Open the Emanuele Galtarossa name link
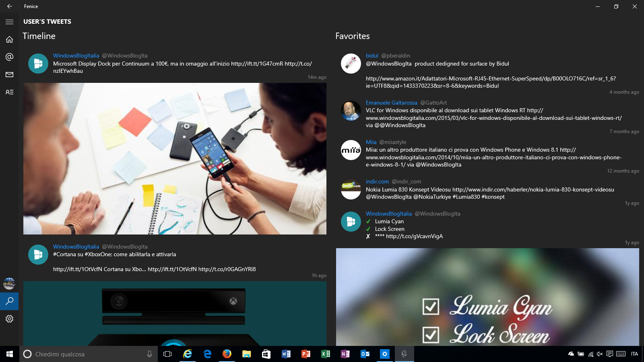Screen dimensions: 644x362 (x=392, y=103)
